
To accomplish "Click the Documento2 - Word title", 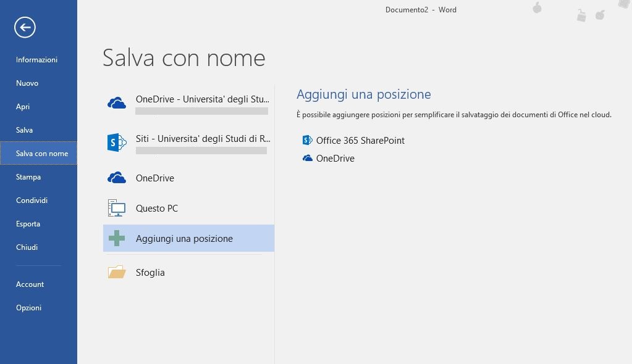I will 421,10.
